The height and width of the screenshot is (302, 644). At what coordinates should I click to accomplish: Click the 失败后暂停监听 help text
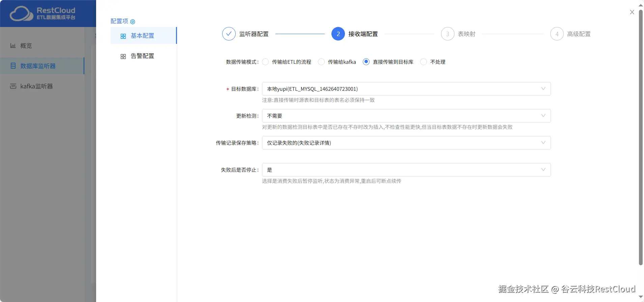(x=331, y=181)
